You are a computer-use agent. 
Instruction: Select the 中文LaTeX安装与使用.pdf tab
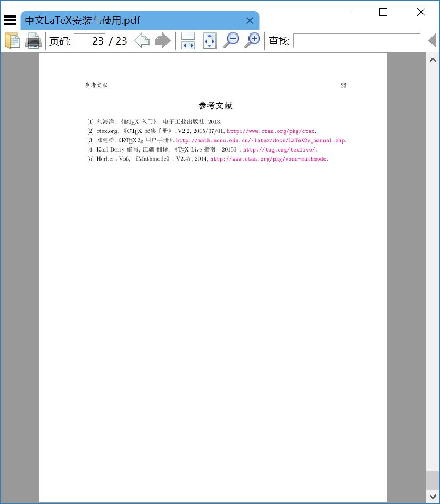tap(139, 21)
